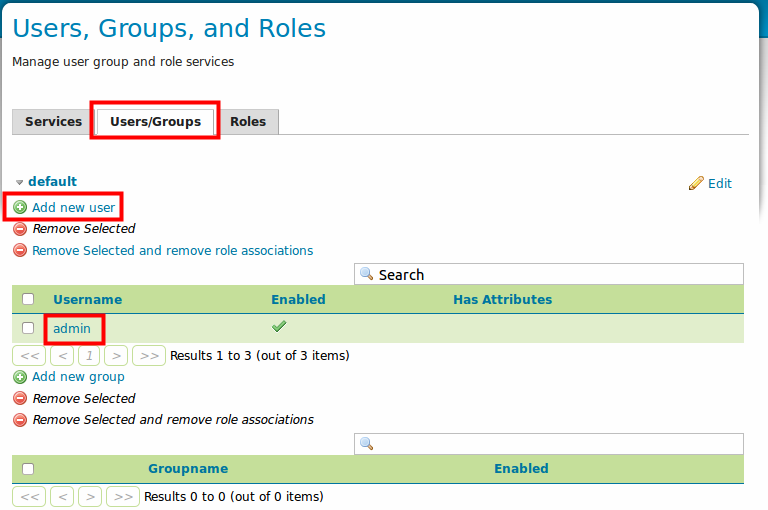Click the green checkmark in Enabled column
The height and width of the screenshot is (510, 768).
(279, 326)
